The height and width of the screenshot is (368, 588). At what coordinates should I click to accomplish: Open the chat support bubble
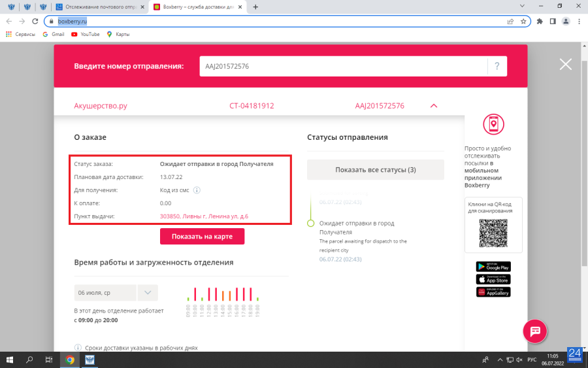point(534,331)
